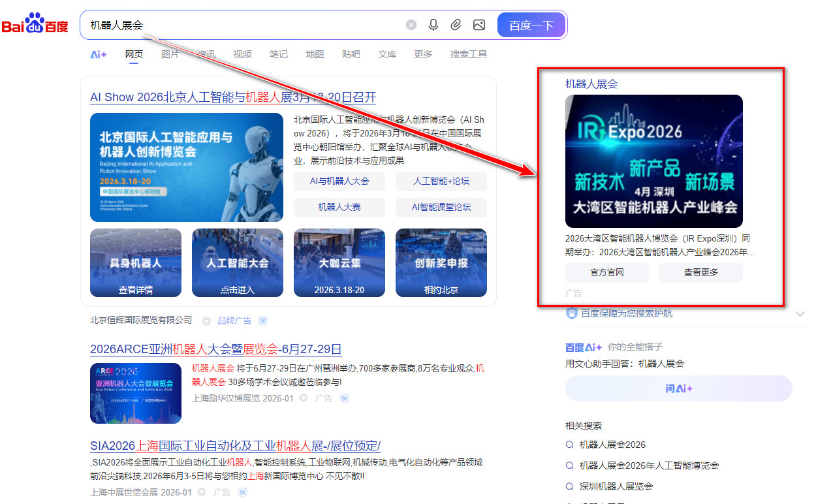
Task: Open the 更多 dropdown
Action: tap(422, 55)
